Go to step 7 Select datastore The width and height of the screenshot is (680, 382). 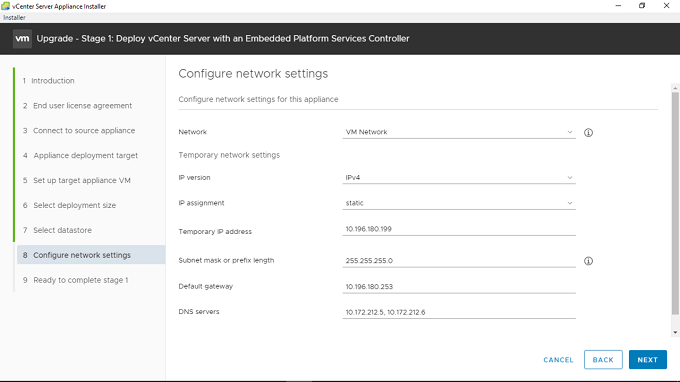pos(57,230)
